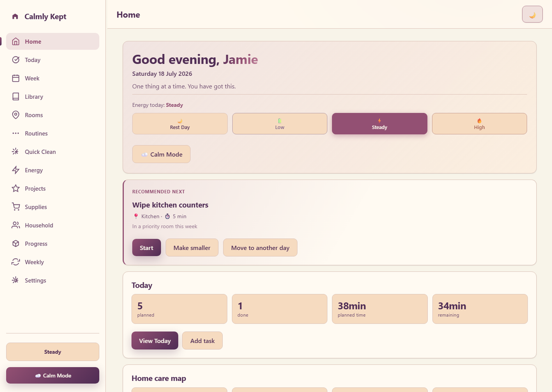Click the 5 min stopwatch icon
This screenshot has height=392, width=552.
(167, 216)
